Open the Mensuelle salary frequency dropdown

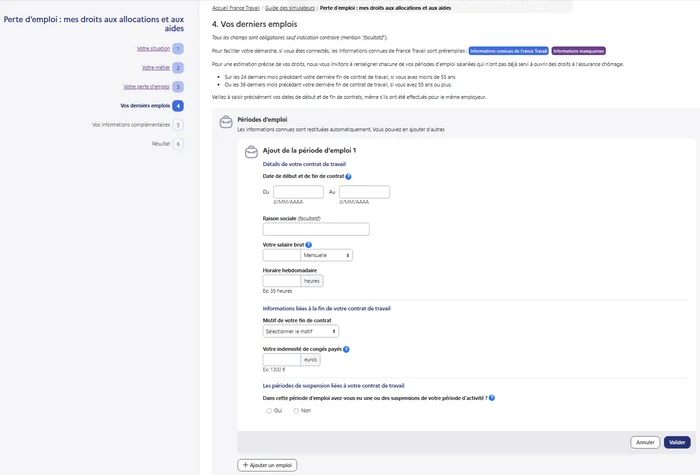tap(326, 255)
